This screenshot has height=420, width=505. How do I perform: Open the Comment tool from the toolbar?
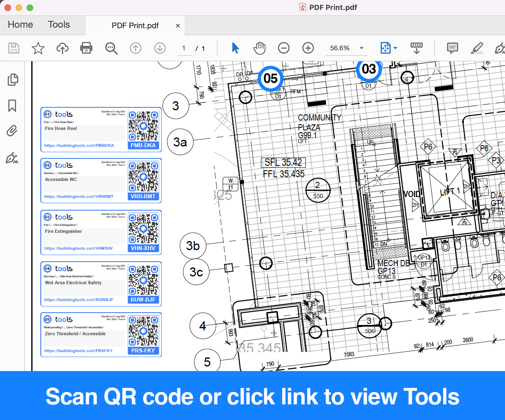[x=452, y=48]
